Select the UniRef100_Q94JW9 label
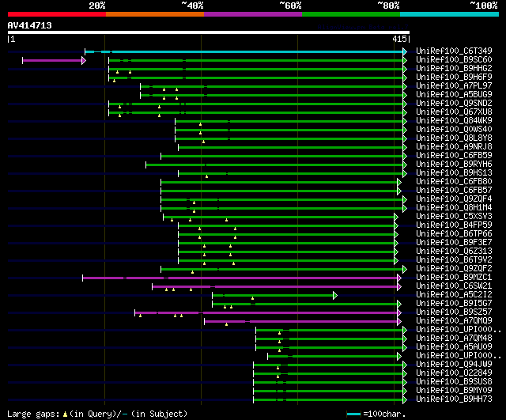This screenshot has height=420, width=506. click(x=454, y=365)
